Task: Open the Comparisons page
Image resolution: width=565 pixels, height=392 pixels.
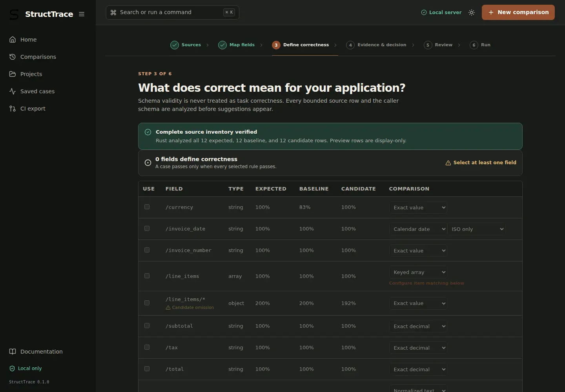Action: point(48,57)
